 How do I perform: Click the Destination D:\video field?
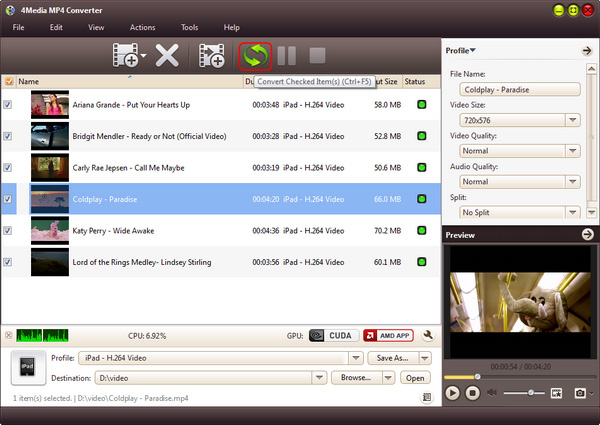(204, 378)
